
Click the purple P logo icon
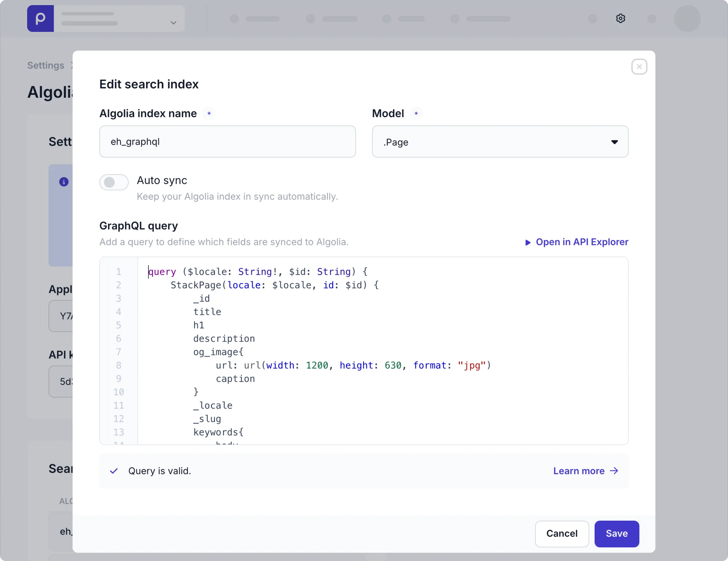click(x=40, y=18)
